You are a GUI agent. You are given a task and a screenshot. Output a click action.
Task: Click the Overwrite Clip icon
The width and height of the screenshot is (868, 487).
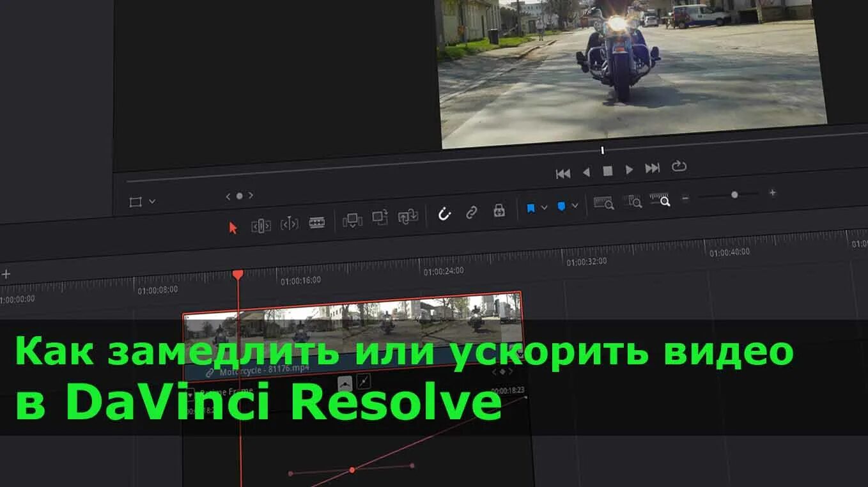380,218
